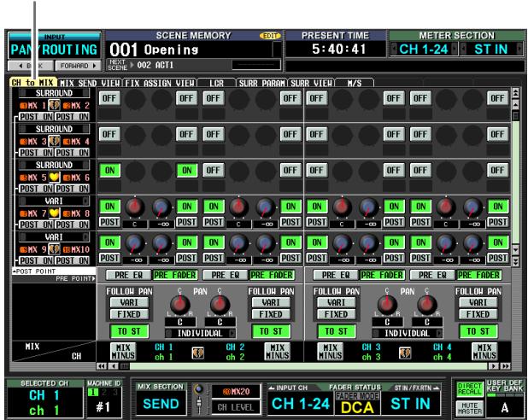528x420 pixels.
Task: Open the SURR PARAM tab
Action: point(262,83)
